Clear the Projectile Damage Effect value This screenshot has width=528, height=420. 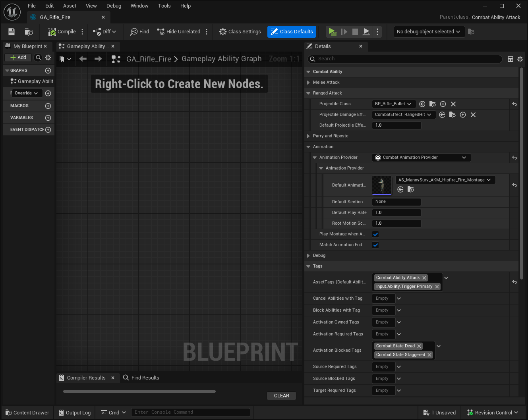click(x=473, y=115)
